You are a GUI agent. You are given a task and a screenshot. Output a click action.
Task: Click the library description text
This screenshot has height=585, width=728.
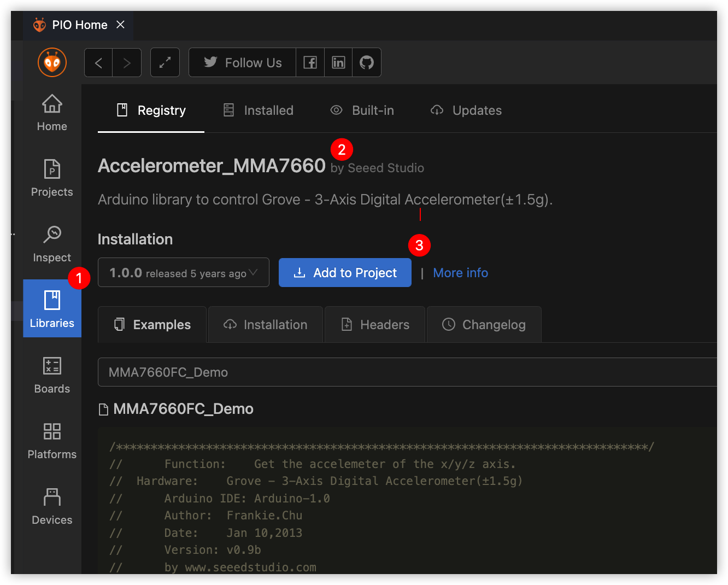point(325,200)
